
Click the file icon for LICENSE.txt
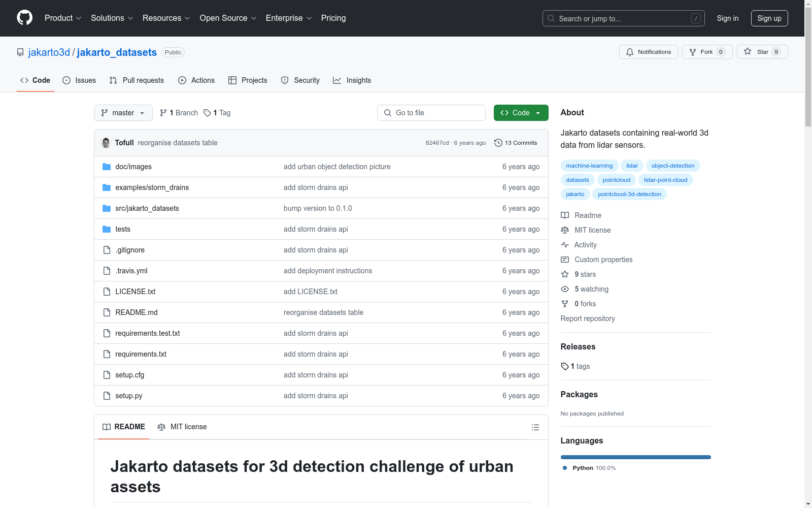(x=107, y=292)
